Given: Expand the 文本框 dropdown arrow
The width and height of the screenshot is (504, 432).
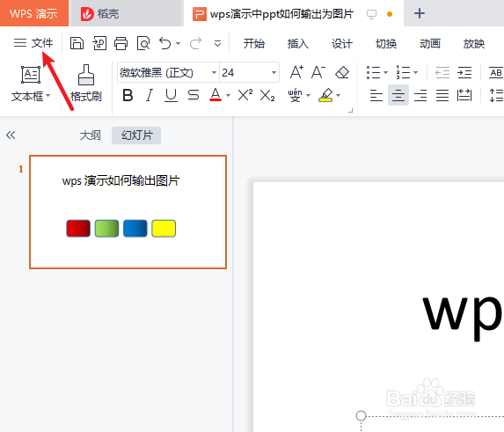Looking at the screenshot, I should [x=48, y=96].
